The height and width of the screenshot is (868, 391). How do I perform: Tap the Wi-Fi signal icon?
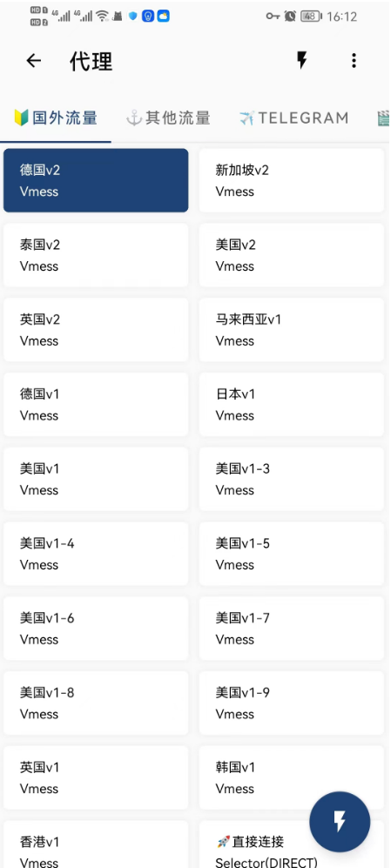point(102,16)
